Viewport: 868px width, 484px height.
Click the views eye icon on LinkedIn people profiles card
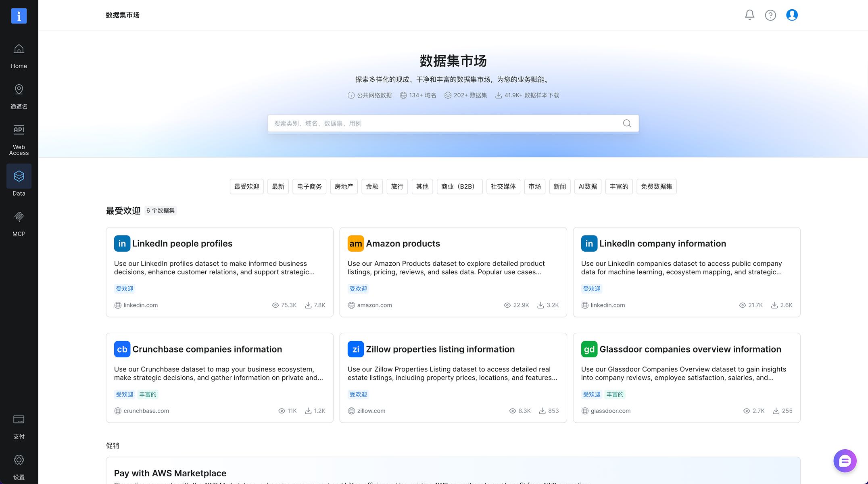pos(275,305)
